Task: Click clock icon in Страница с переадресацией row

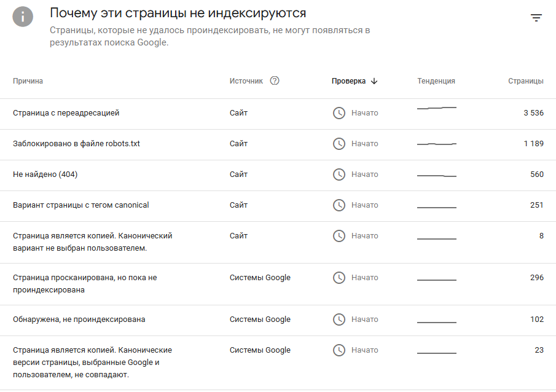Action: tap(339, 113)
